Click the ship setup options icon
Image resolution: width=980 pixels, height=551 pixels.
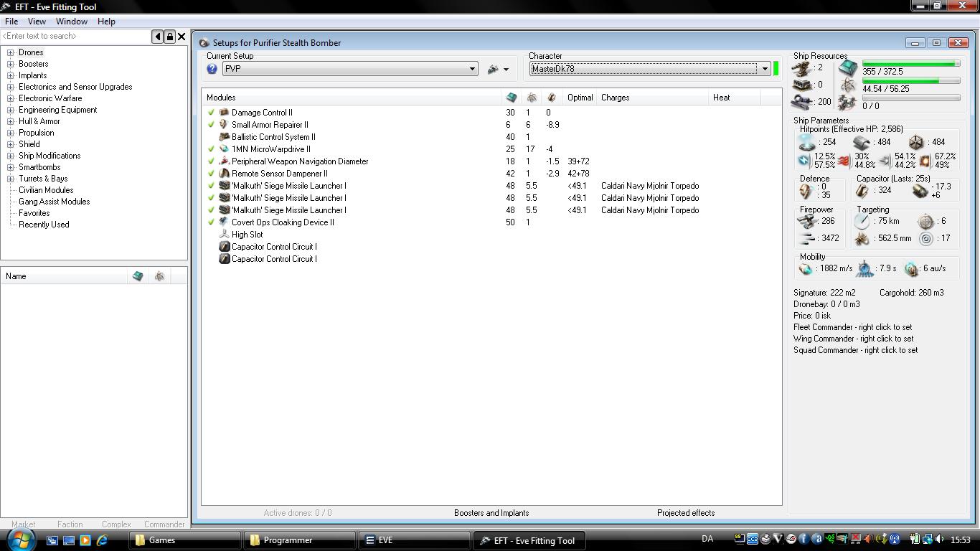493,69
